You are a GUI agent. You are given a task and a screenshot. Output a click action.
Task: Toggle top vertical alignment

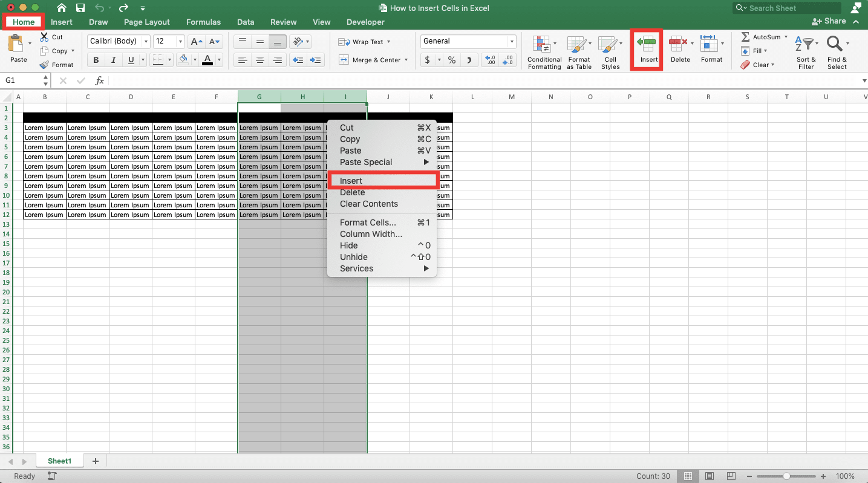pyautogui.click(x=242, y=42)
